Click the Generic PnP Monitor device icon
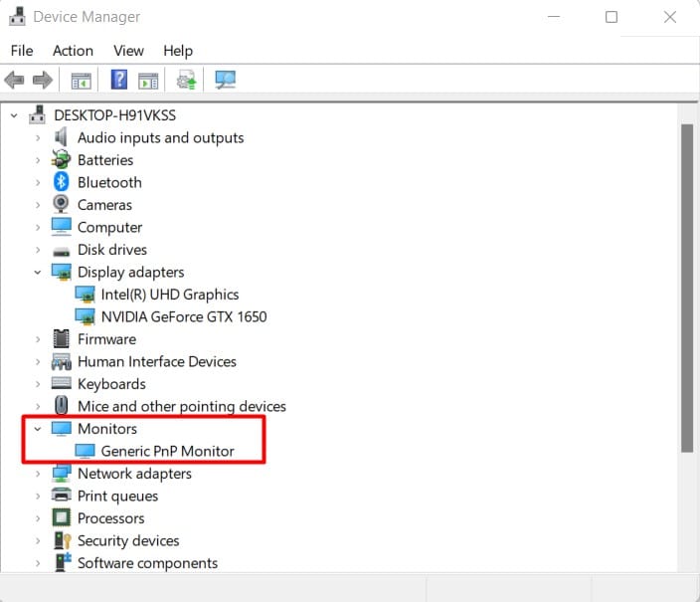 [x=85, y=451]
